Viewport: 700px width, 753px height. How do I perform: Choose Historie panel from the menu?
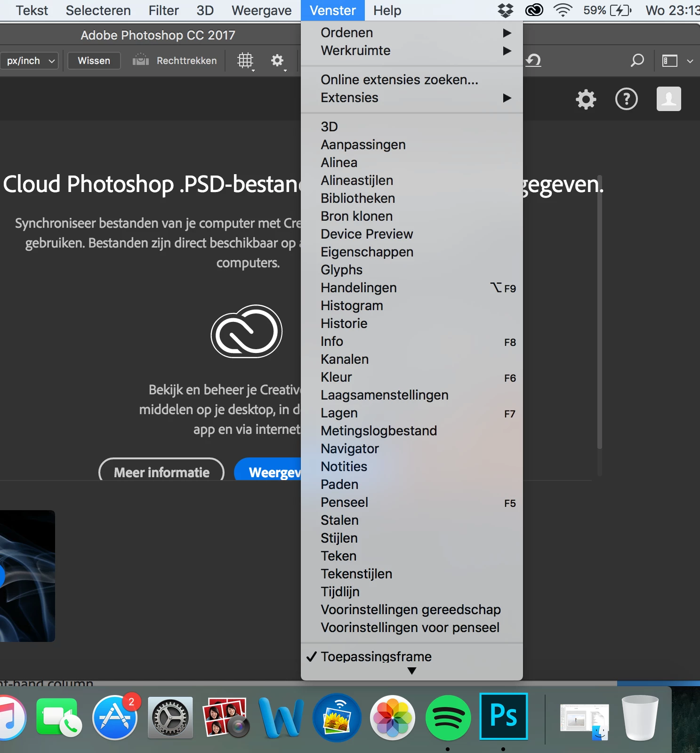click(412, 323)
